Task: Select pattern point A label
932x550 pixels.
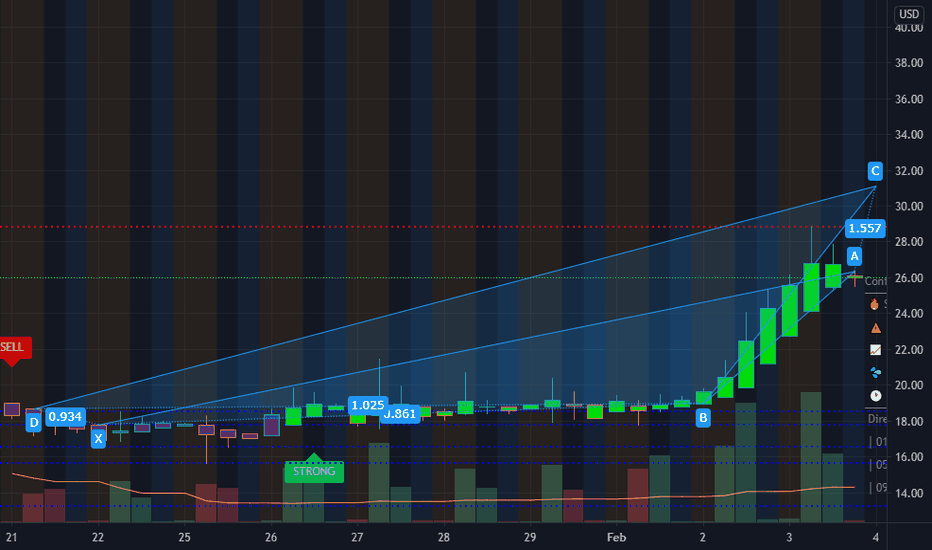Action: 854,256
